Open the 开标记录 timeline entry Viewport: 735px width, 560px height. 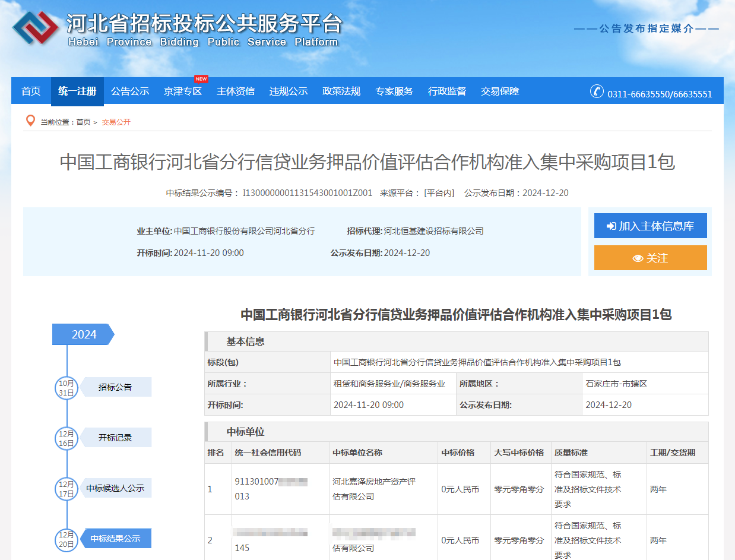coord(117,438)
